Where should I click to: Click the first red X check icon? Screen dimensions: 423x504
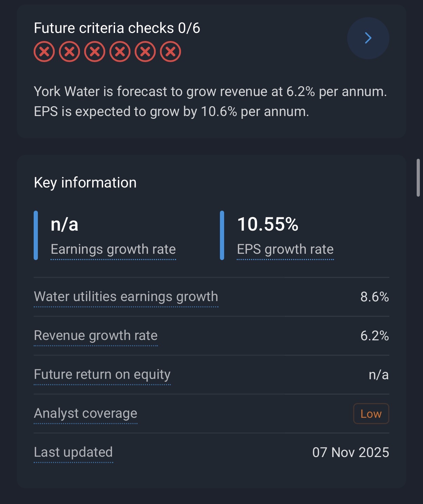click(44, 52)
